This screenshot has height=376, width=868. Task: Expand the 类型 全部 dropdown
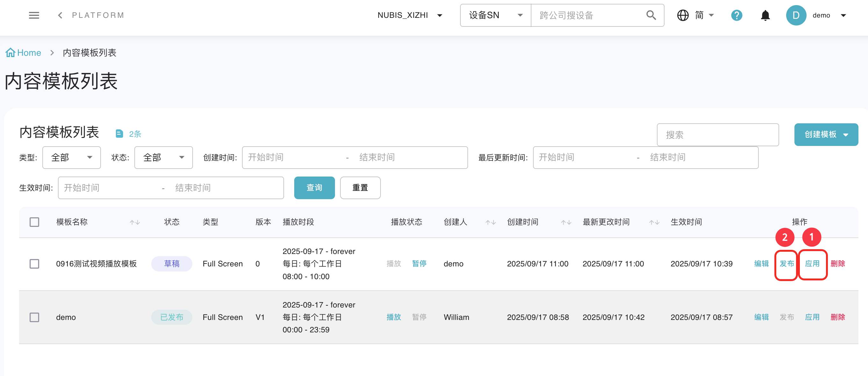[x=71, y=157]
